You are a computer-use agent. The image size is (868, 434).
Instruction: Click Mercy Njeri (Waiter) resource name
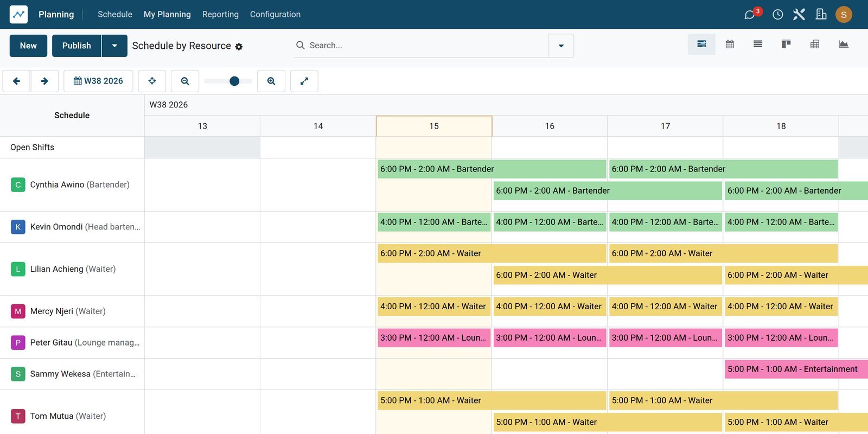(68, 311)
